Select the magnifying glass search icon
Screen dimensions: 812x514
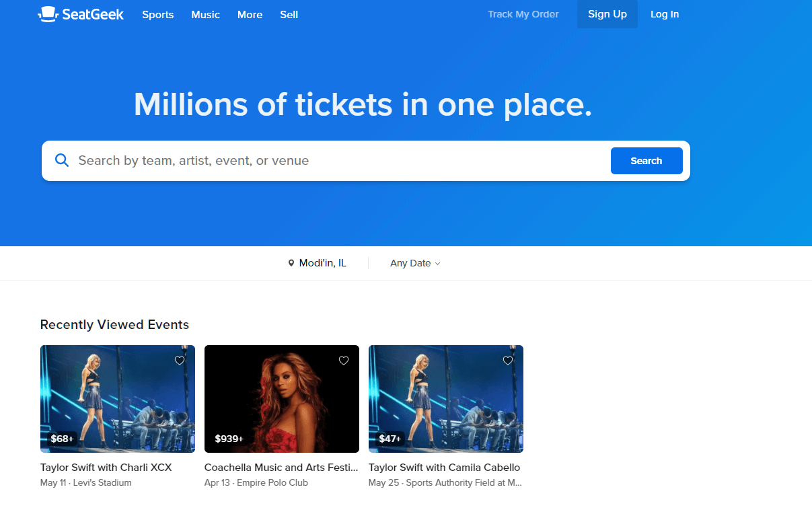[x=62, y=160]
